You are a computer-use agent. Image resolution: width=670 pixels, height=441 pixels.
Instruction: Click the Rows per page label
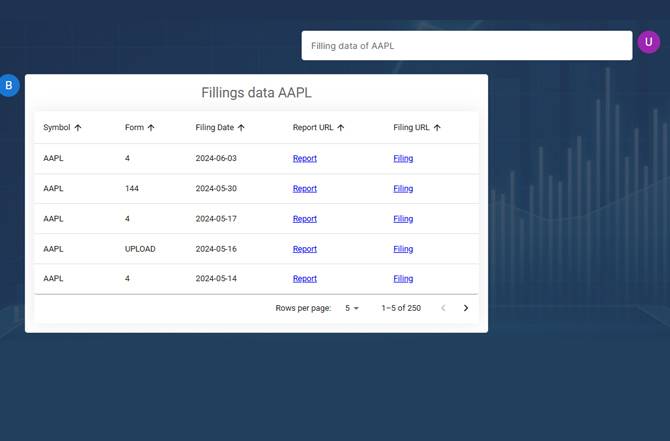[x=303, y=308]
